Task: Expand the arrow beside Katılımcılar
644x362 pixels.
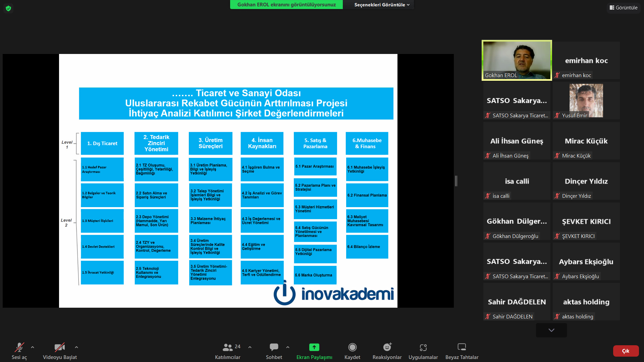Action: pyautogui.click(x=250, y=347)
